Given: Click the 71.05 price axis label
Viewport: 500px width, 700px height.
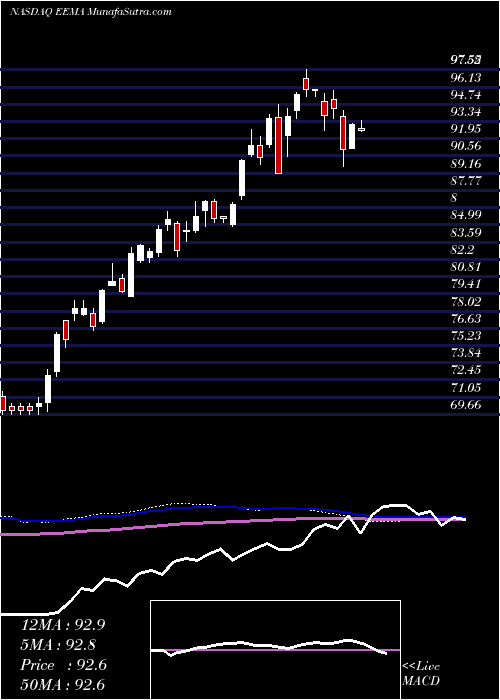Looking at the screenshot, I should 466,388.
